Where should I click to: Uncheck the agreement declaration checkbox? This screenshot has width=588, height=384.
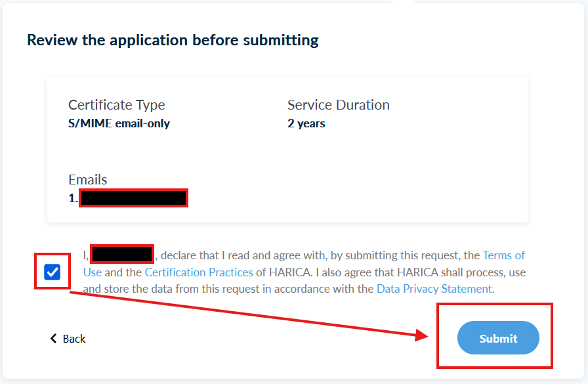pyautogui.click(x=52, y=272)
